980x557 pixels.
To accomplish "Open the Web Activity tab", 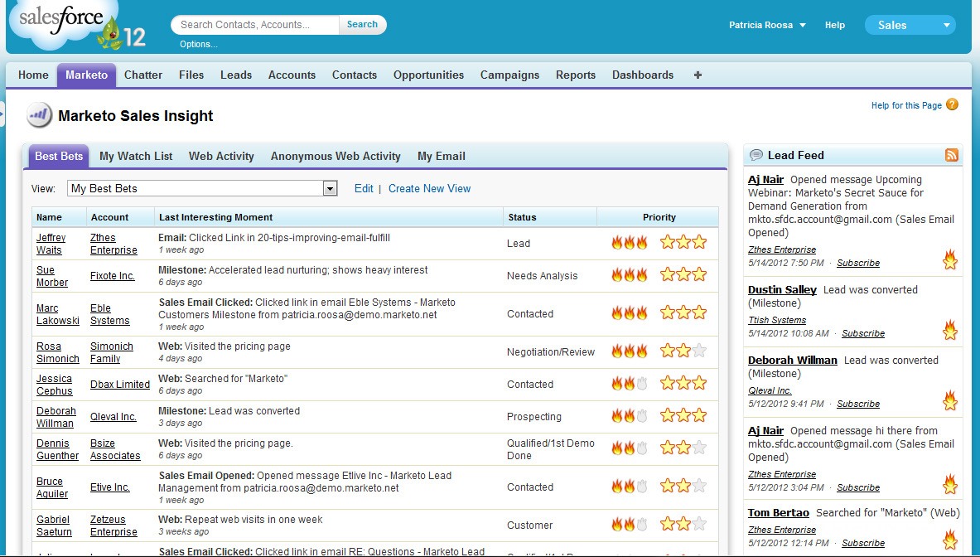I will tap(221, 157).
